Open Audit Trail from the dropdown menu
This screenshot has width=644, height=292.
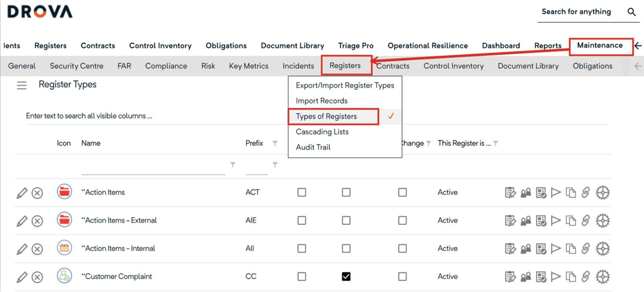[x=313, y=147]
